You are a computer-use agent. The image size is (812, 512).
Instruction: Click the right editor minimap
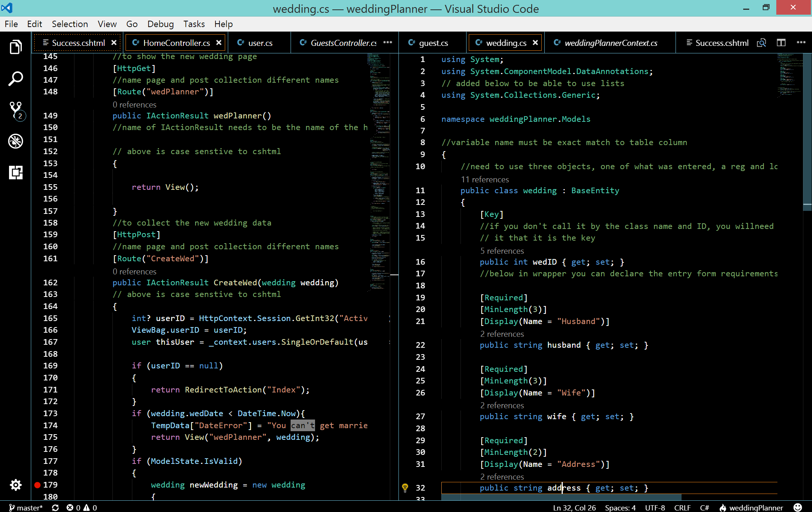[x=790, y=75]
